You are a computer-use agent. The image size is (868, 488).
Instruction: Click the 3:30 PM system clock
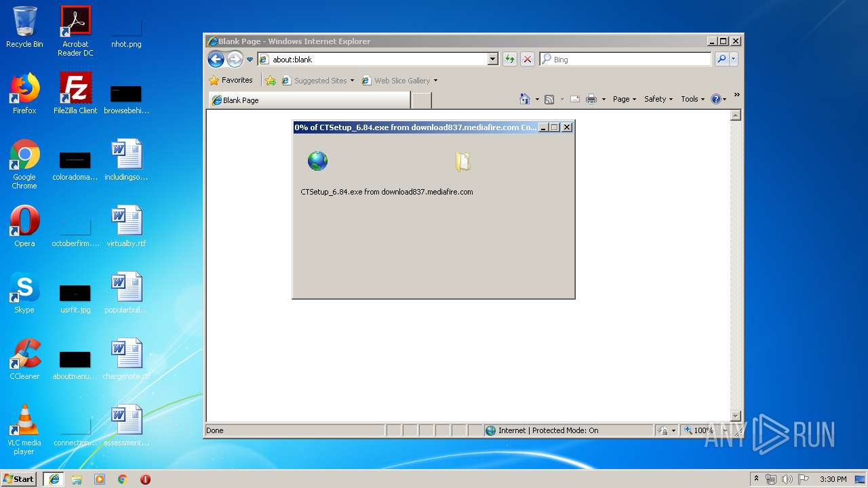(833, 479)
